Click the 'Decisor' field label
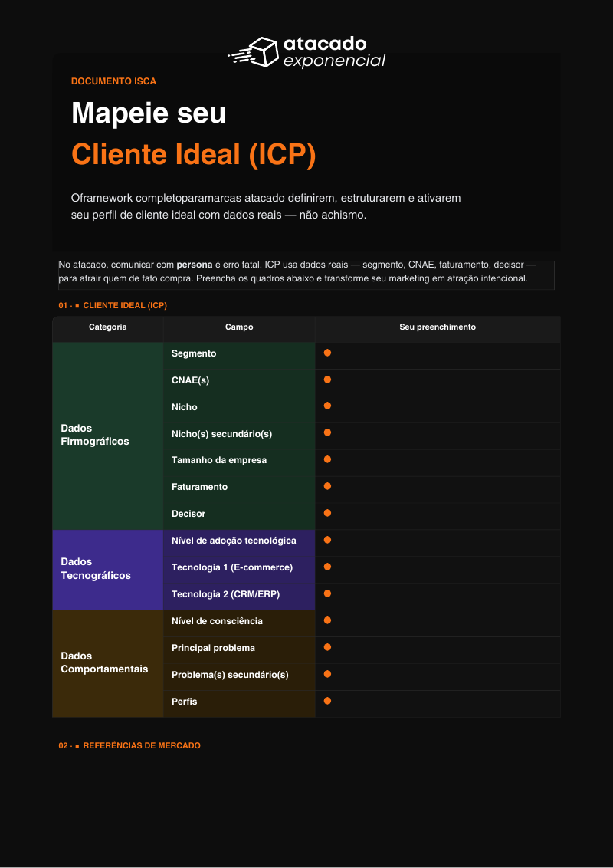 pyautogui.click(x=188, y=514)
